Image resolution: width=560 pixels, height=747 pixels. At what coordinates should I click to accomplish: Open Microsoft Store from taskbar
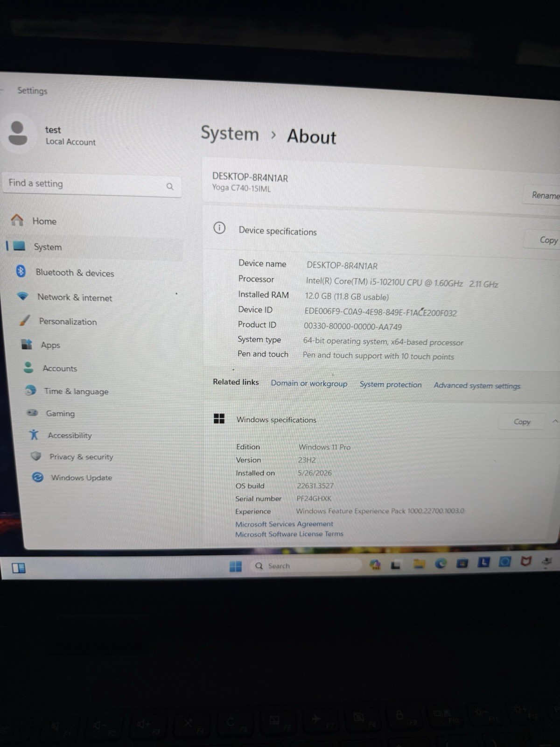(462, 563)
